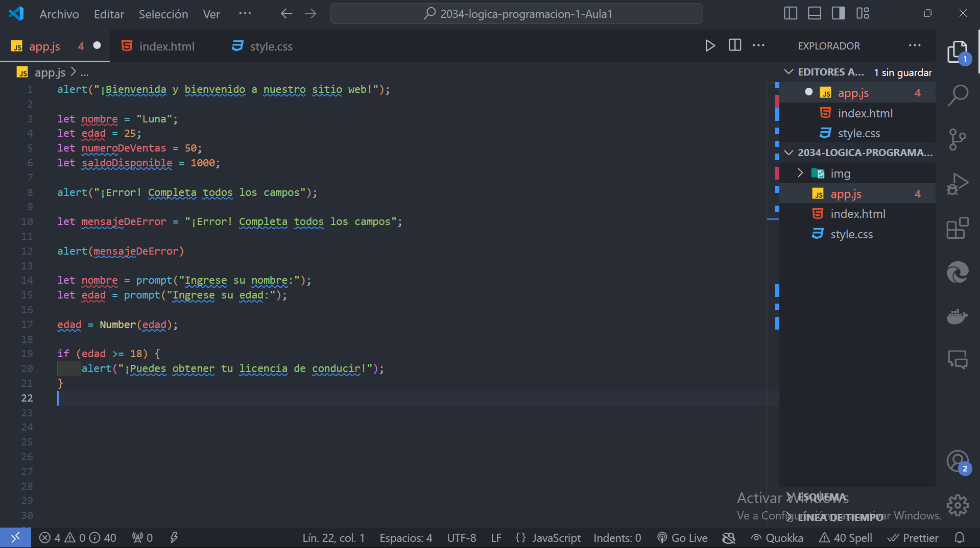Expand the img folder in Explorer
Image resolution: width=980 pixels, height=548 pixels.
click(800, 173)
